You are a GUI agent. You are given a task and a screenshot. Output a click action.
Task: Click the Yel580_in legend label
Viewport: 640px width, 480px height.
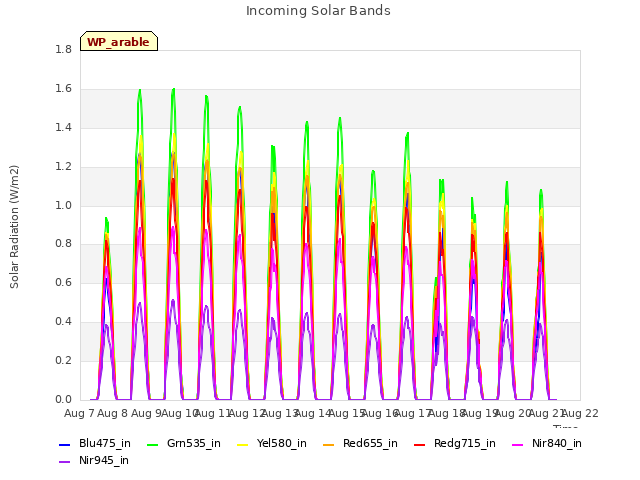click(281, 444)
